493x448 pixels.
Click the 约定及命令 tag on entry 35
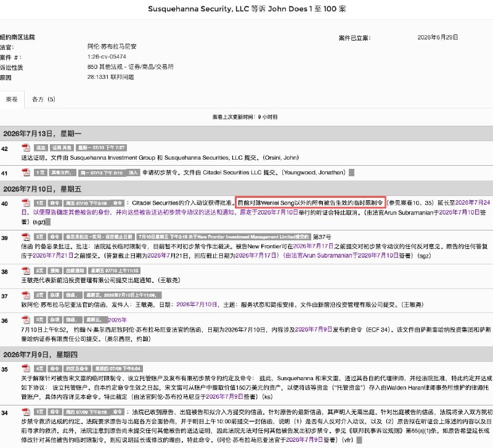coord(76,369)
